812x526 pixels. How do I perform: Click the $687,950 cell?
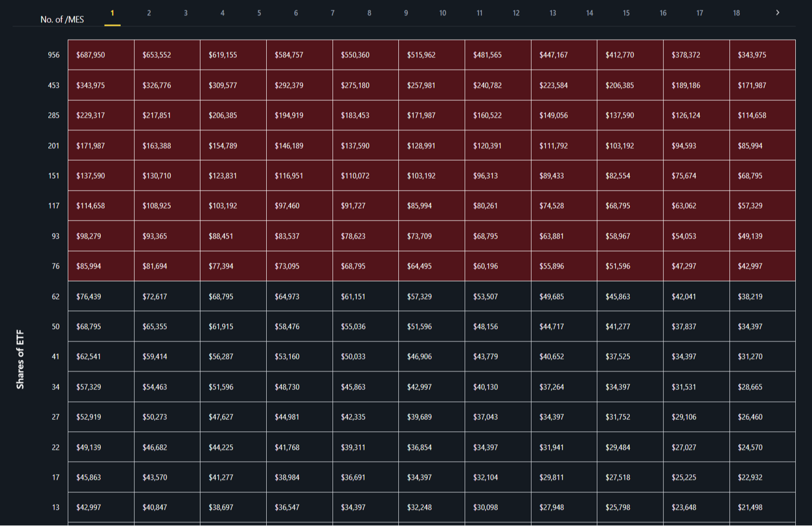(101, 55)
